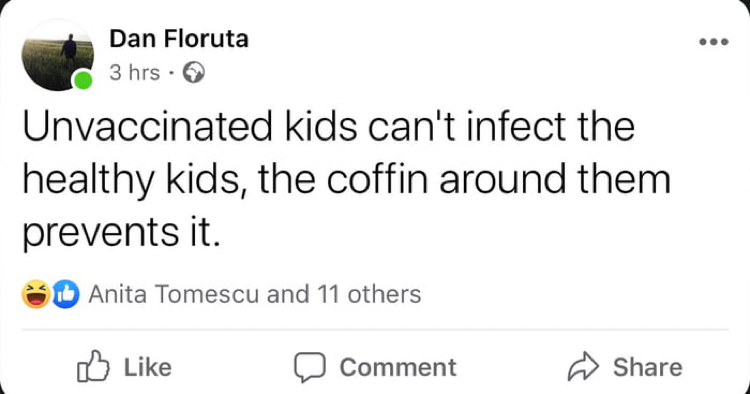This screenshot has width=750, height=394.
Task: Click the curved arrow Share icon
Action: [583, 366]
